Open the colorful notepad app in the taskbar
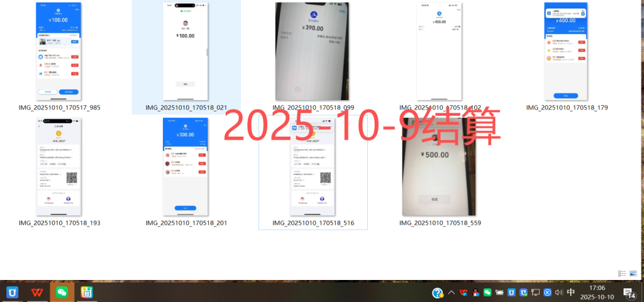 [87, 293]
